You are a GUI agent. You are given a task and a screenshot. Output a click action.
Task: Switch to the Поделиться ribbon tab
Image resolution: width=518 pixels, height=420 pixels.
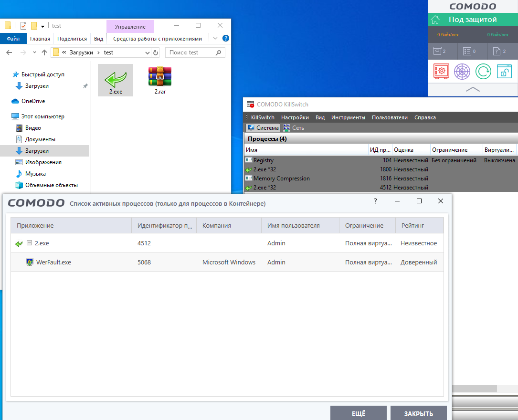pos(72,39)
